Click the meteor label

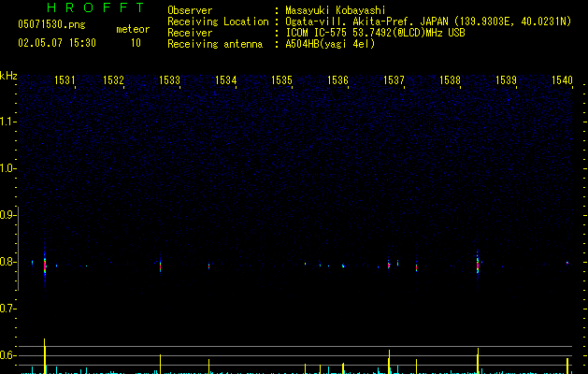133,29
